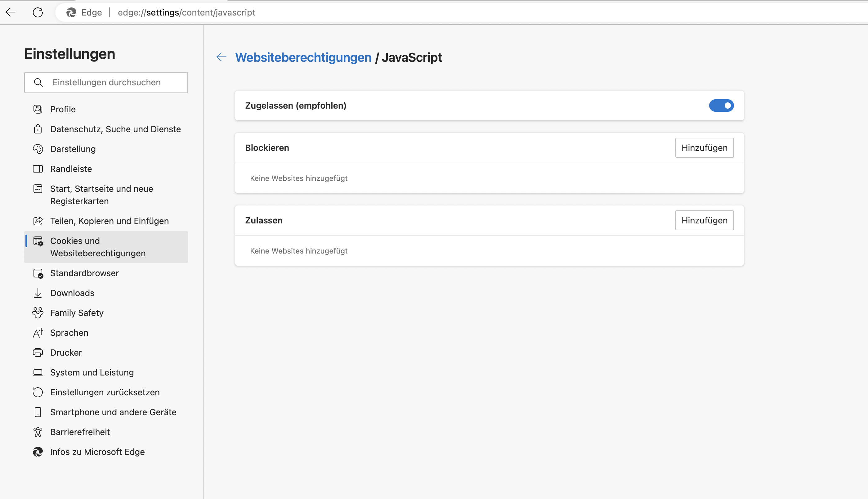Click Hinzufügen in the Zulassen section
This screenshot has height=499, width=868.
[704, 220]
